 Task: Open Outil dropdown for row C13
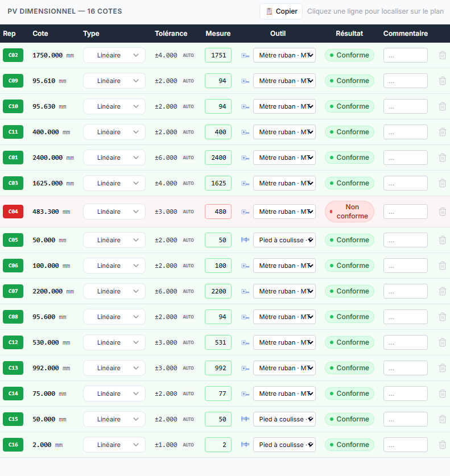click(284, 368)
